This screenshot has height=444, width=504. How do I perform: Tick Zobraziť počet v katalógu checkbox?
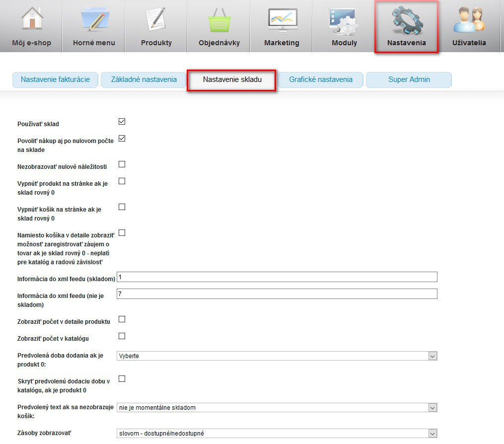click(122, 336)
